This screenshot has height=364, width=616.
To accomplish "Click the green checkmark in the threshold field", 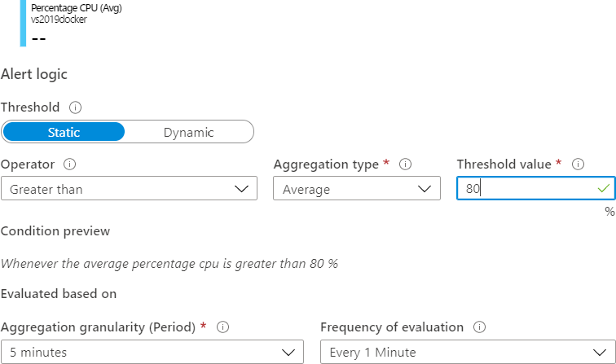I will point(603,189).
